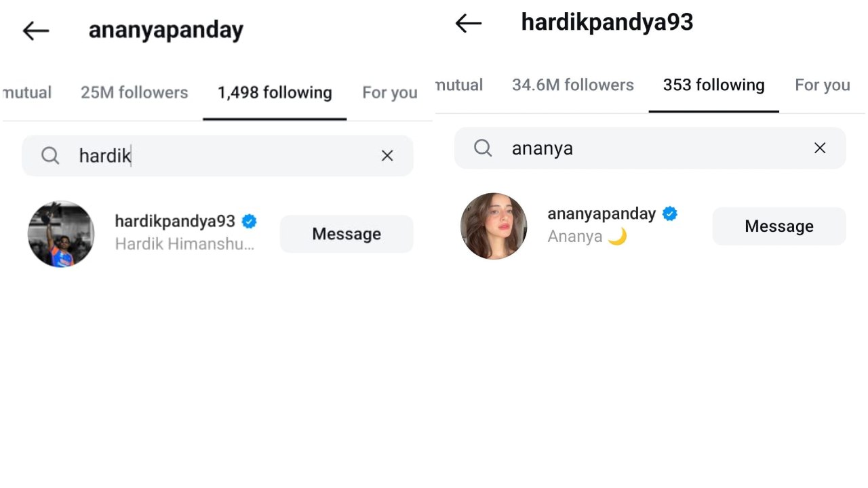Open the 34.6M followers tab
Viewport: 868px width, 488px height.
(x=573, y=85)
